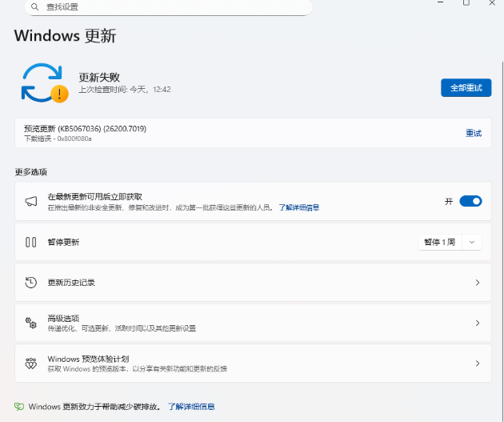Maximize the Settings window

click(x=466, y=3)
